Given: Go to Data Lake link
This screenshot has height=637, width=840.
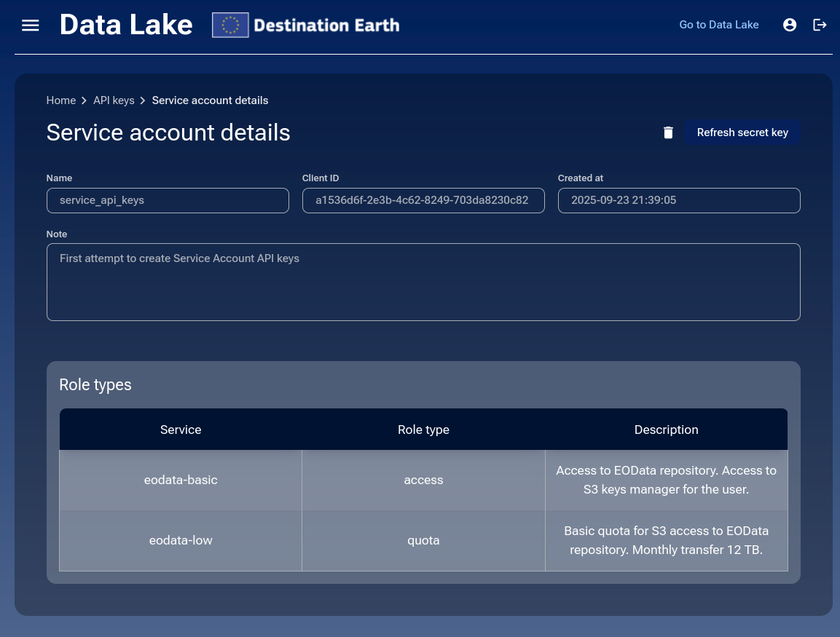Looking at the screenshot, I should 718,25.
